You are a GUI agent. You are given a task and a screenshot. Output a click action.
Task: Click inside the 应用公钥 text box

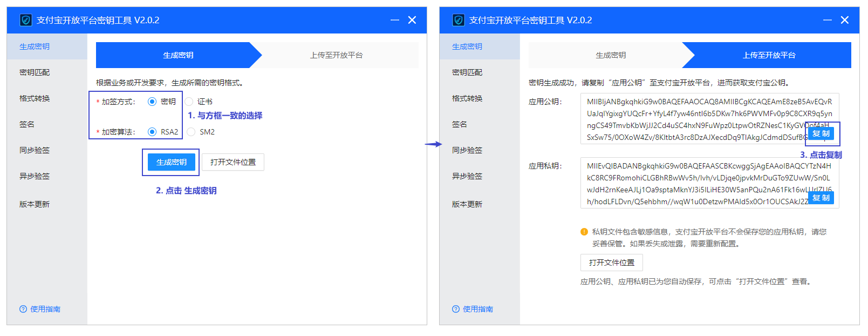pos(710,119)
